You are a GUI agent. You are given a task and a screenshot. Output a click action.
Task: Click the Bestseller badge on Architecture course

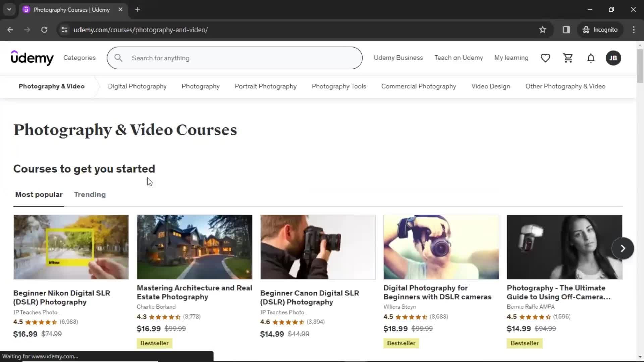(154, 343)
